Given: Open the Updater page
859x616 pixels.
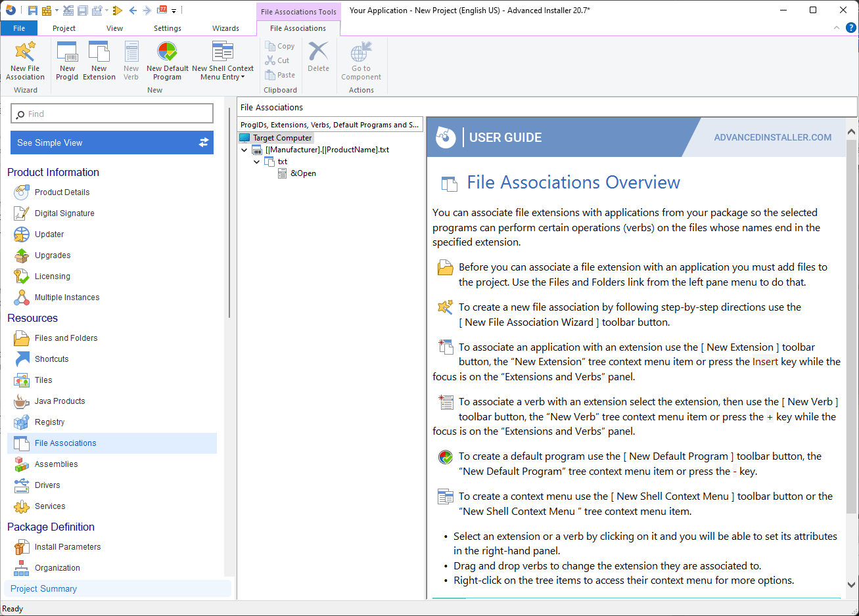Looking at the screenshot, I should tap(49, 234).
